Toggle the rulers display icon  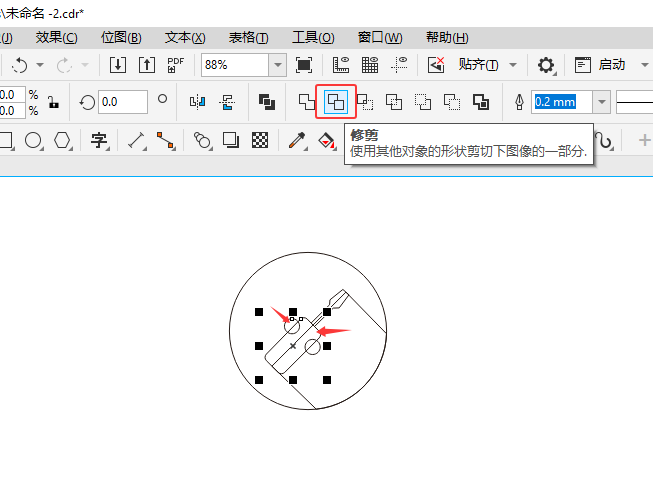coord(341,65)
